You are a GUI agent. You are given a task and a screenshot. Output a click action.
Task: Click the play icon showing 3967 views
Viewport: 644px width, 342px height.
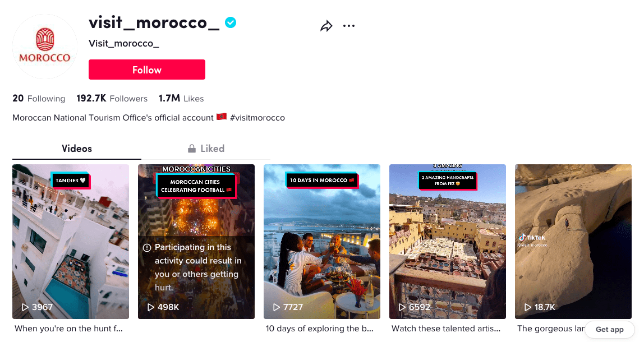[x=25, y=307]
